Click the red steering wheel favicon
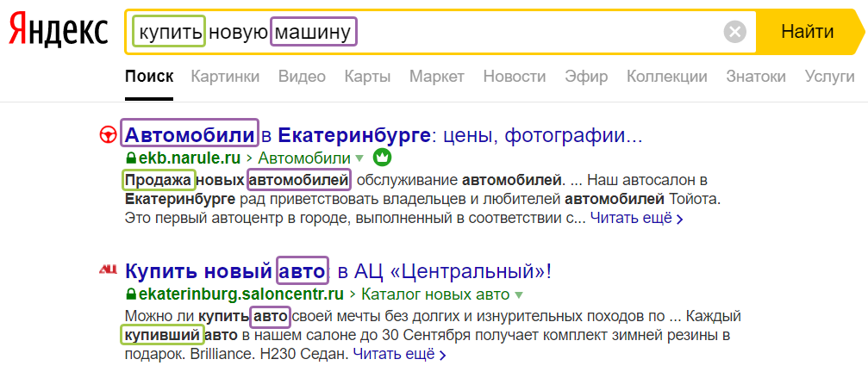The width and height of the screenshot is (868, 378). click(109, 135)
